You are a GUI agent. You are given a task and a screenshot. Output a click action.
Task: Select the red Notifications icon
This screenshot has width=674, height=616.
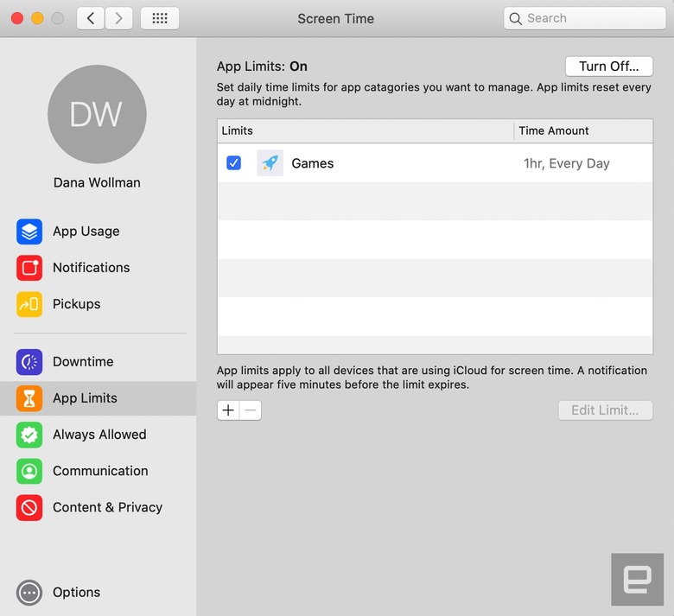29,268
